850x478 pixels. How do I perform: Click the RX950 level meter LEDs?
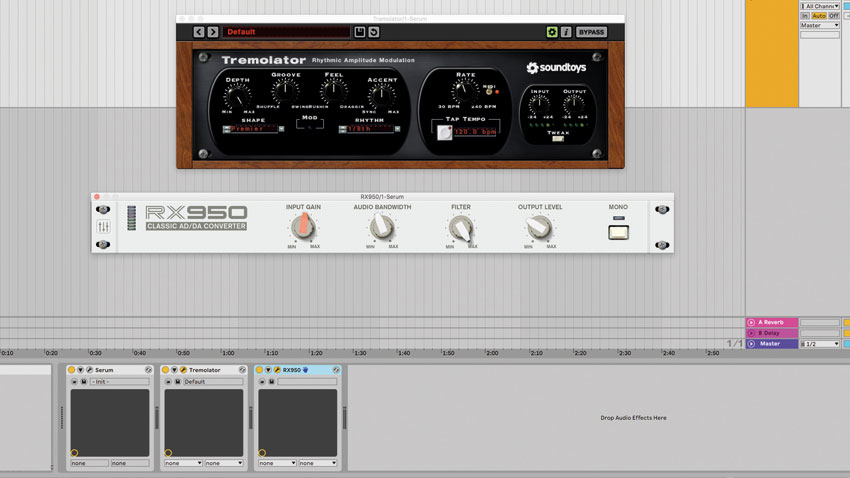click(x=132, y=218)
